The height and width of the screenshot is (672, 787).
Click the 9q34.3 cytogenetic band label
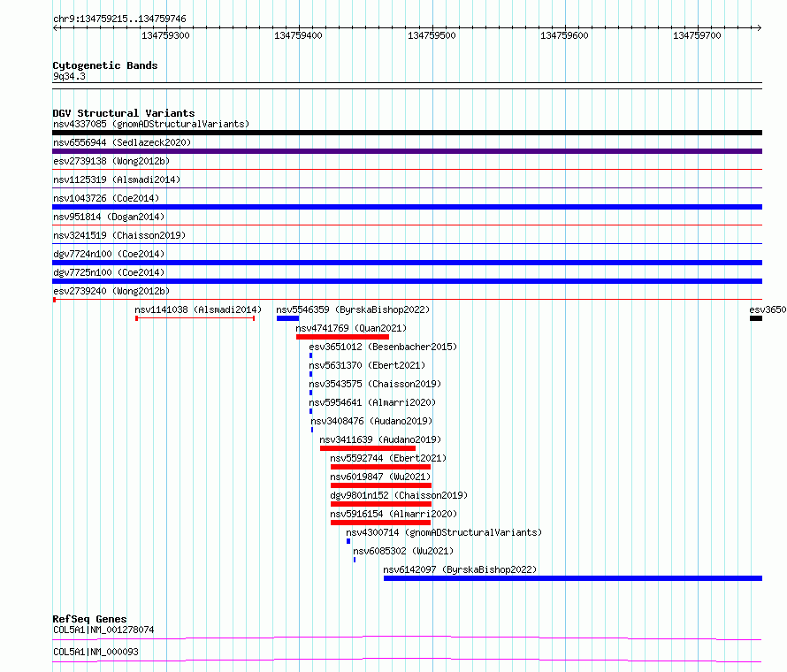69,76
